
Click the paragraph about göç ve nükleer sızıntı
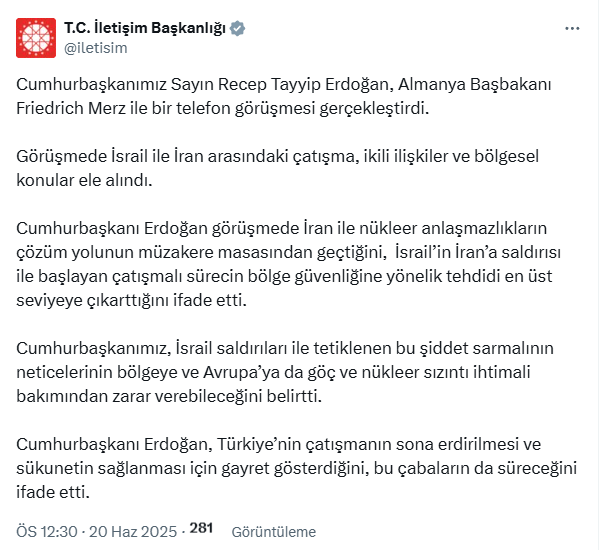(285, 372)
